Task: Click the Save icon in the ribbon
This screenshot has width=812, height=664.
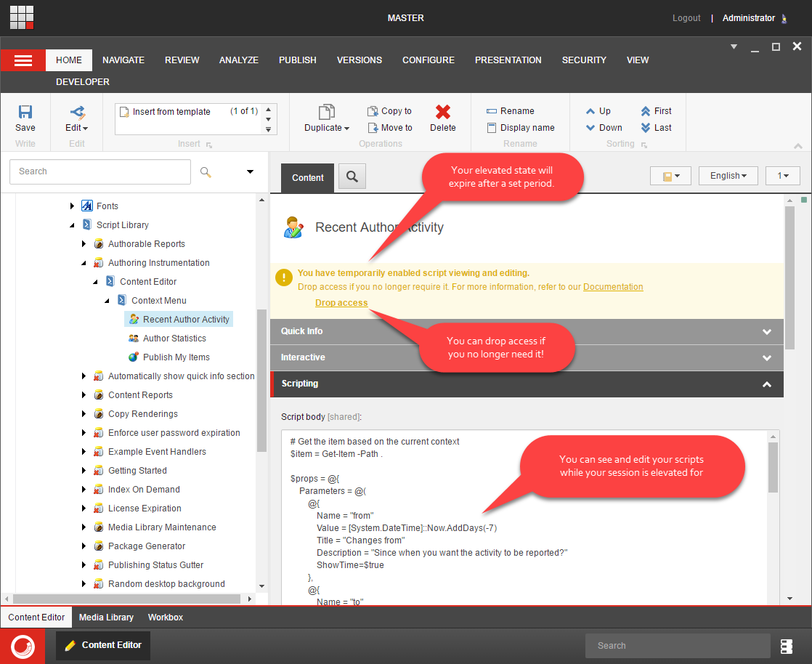Action: [25, 113]
